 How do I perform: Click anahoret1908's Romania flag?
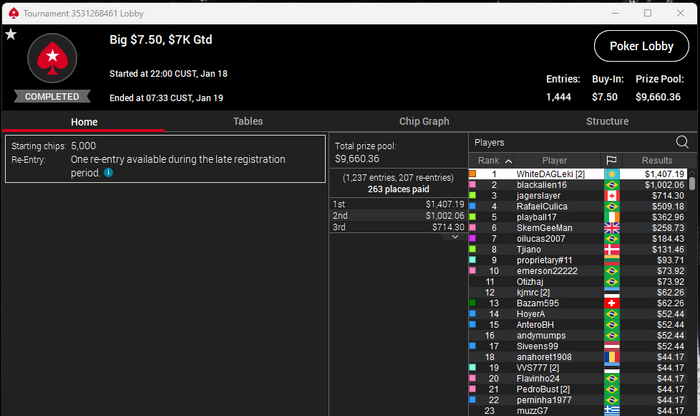[612, 357]
